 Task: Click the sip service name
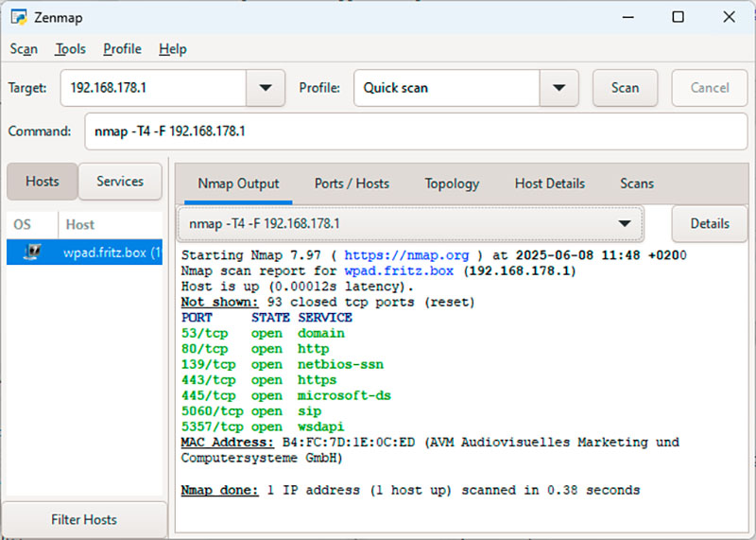click(x=309, y=411)
